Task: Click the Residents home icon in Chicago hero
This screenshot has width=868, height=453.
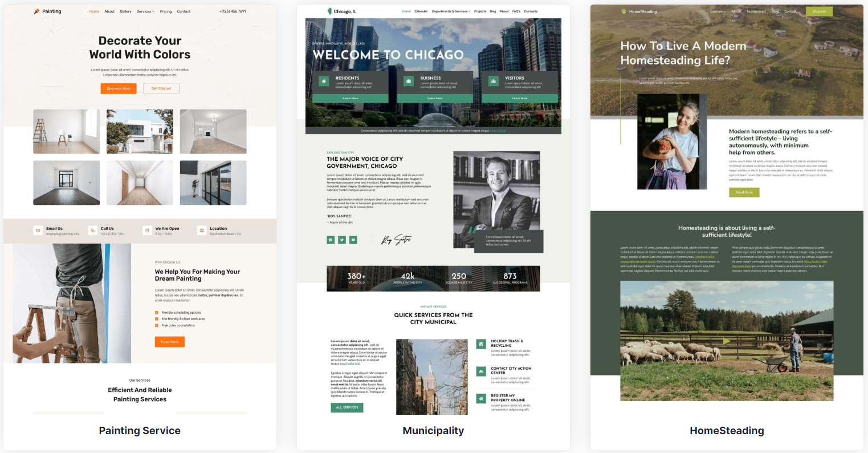Action: [x=324, y=82]
